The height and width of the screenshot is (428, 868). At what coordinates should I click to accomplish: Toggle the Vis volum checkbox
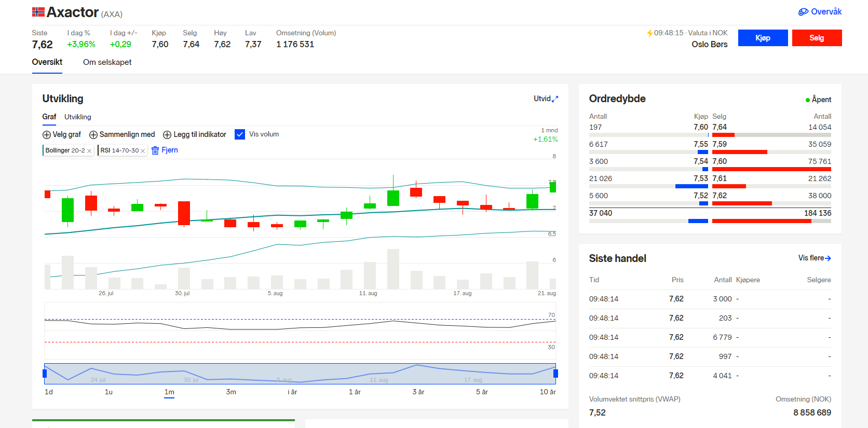click(240, 134)
